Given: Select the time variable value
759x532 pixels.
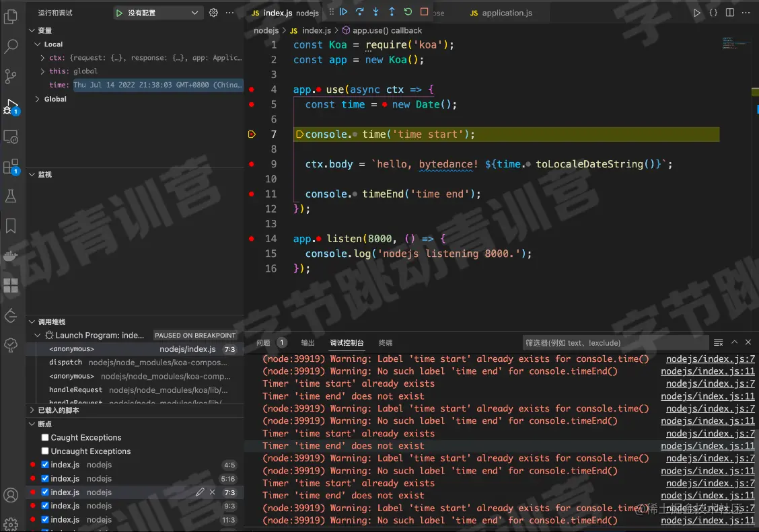Looking at the screenshot, I should click(158, 85).
